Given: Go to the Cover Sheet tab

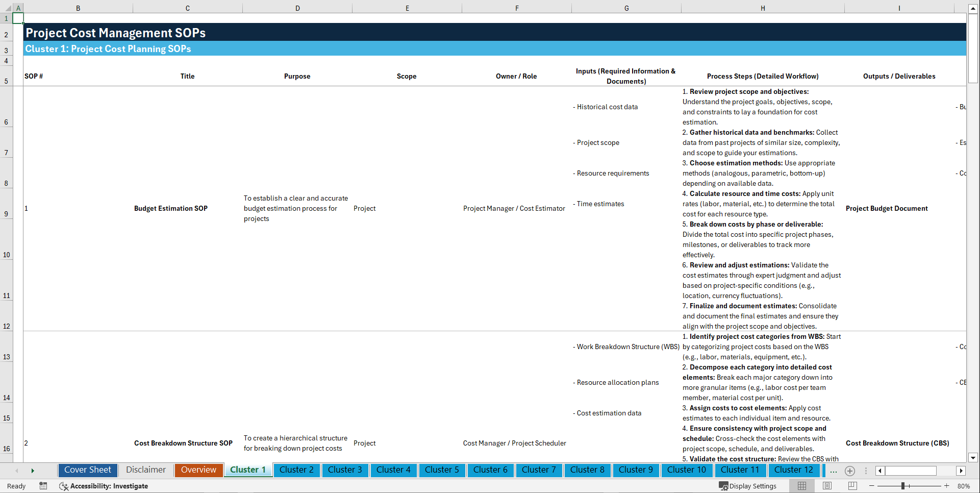Looking at the screenshot, I should point(87,470).
